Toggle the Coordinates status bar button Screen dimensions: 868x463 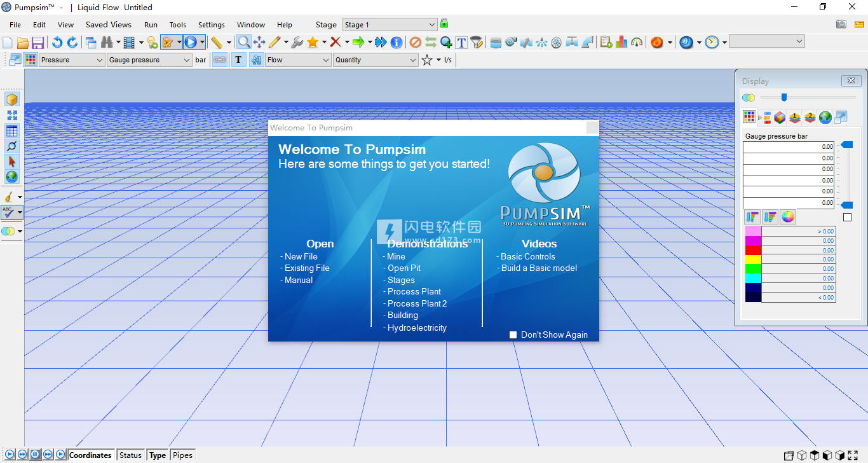[90, 455]
